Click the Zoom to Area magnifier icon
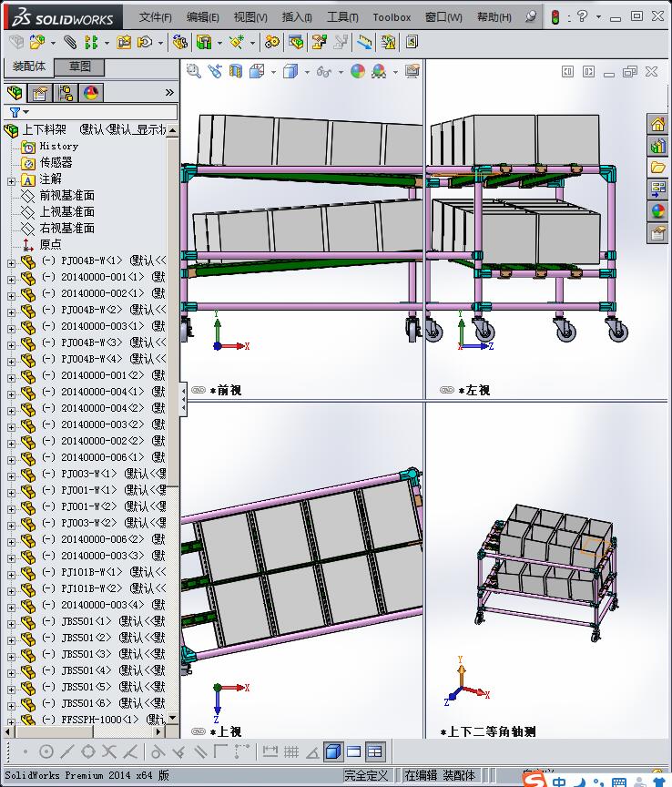This screenshot has width=672, height=787. pos(193,71)
